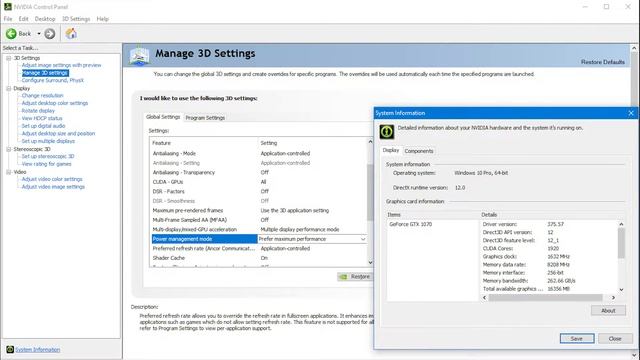Select Manage 3D settings in tree

45,73
